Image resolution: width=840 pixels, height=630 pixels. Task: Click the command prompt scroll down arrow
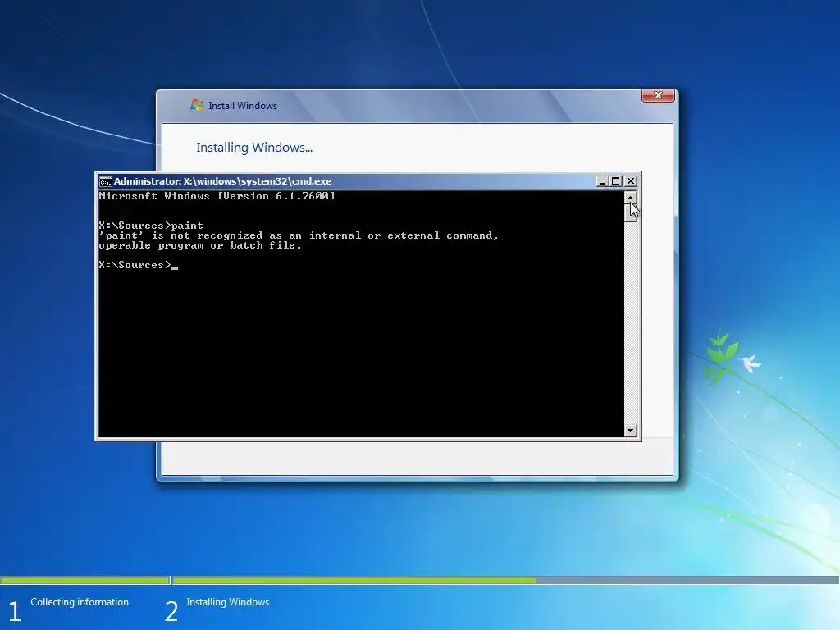[631, 430]
